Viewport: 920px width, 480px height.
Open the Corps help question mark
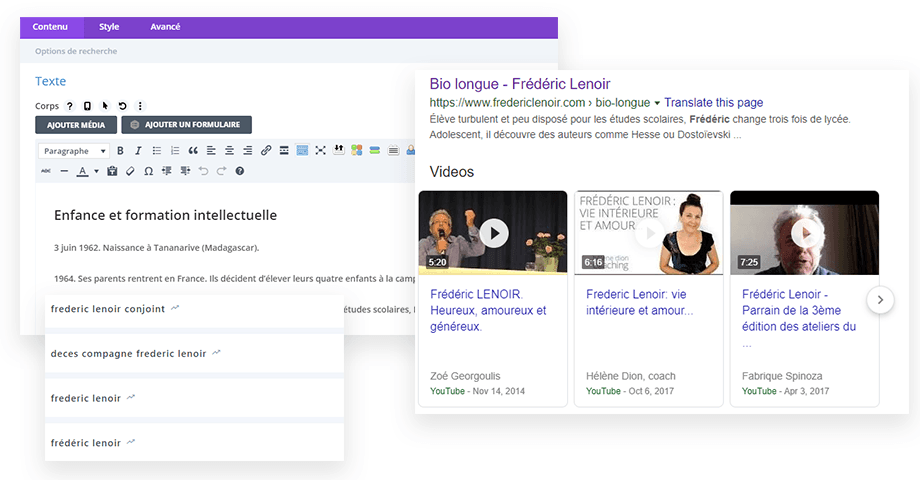tap(70, 106)
